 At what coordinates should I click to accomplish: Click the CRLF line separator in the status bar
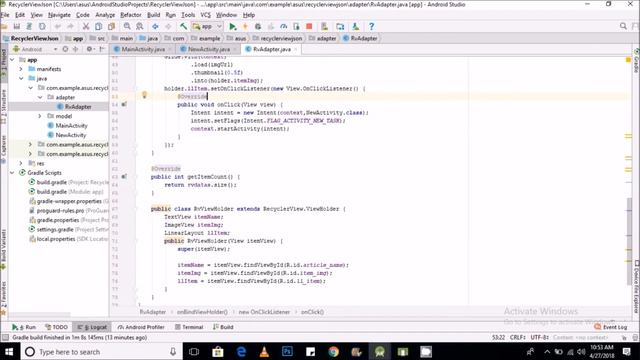coord(518,338)
